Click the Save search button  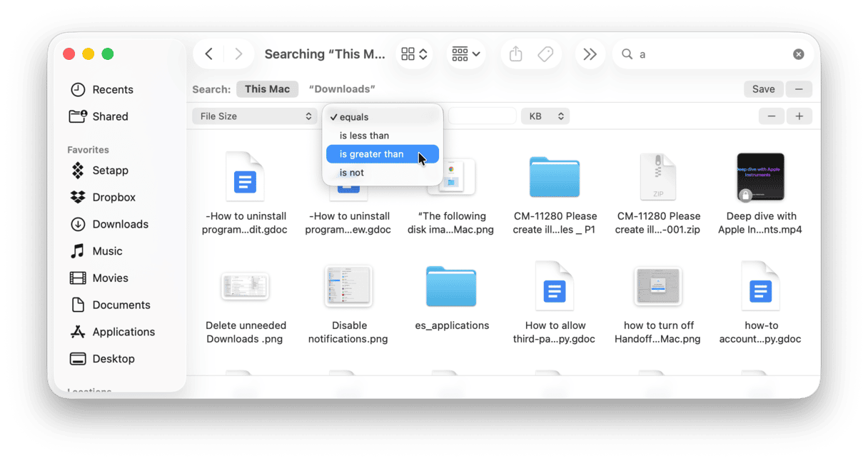coord(763,89)
